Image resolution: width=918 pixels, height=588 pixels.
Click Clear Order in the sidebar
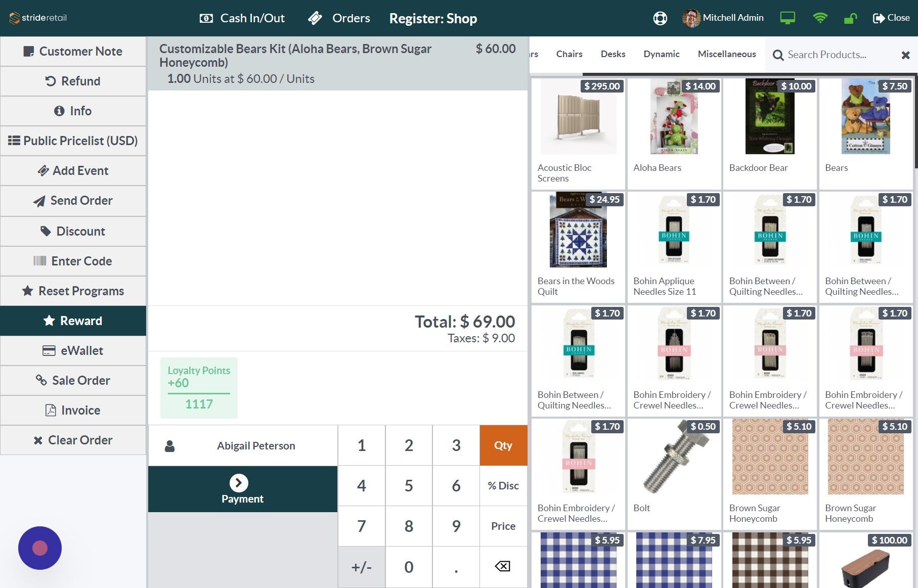tap(73, 440)
